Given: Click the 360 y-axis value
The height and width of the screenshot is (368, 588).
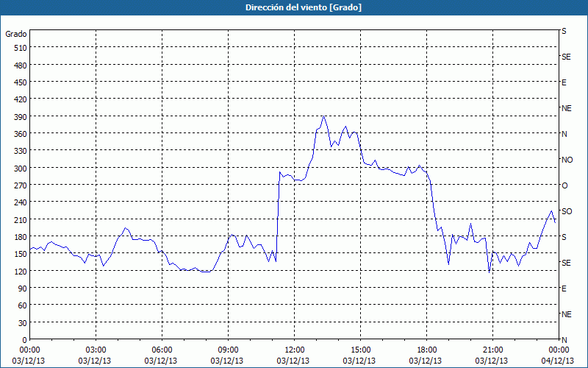Looking at the screenshot, I should coord(21,134).
